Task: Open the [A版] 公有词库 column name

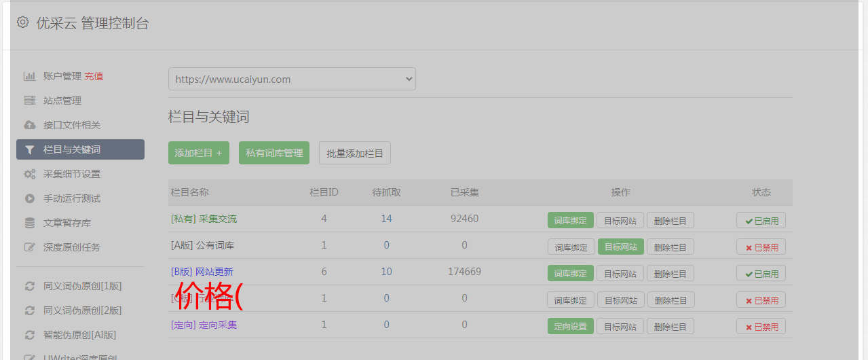Action: point(202,245)
